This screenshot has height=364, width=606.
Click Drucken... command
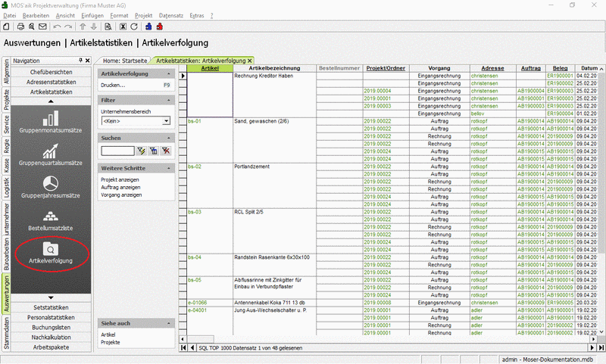coord(113,86)
